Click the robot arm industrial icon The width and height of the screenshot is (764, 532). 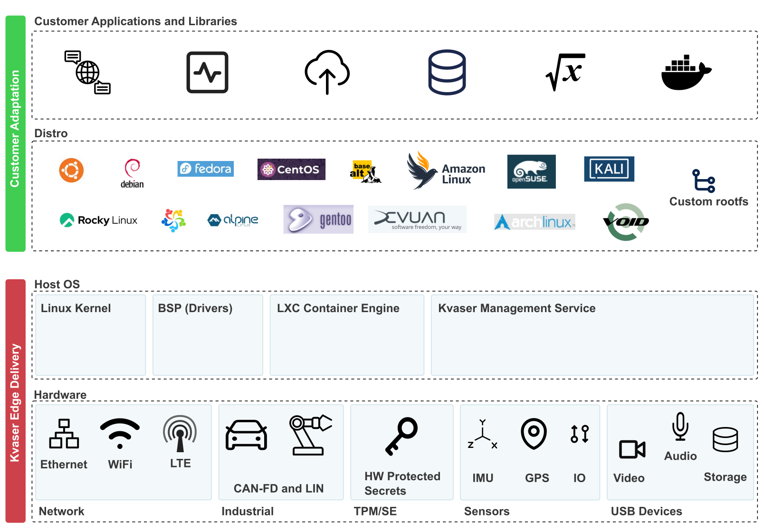[x=310, y=435]
